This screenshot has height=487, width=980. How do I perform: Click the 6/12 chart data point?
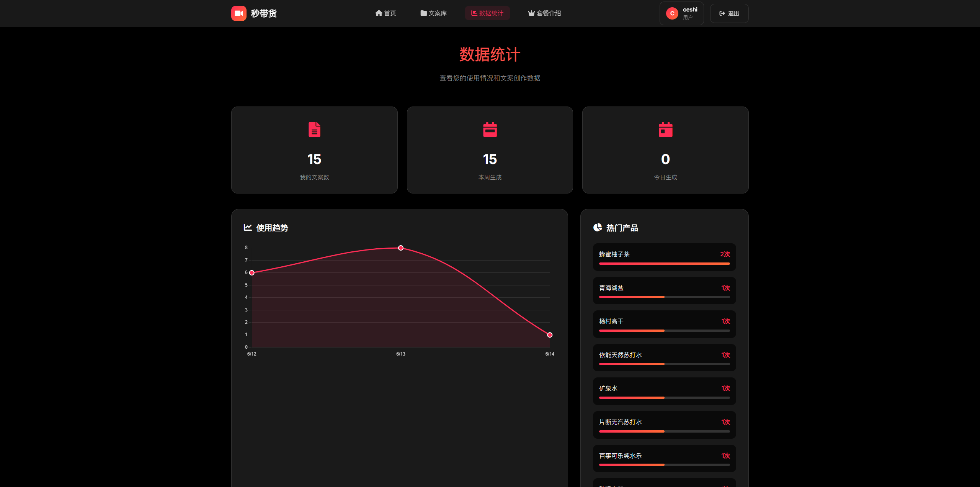252,273
